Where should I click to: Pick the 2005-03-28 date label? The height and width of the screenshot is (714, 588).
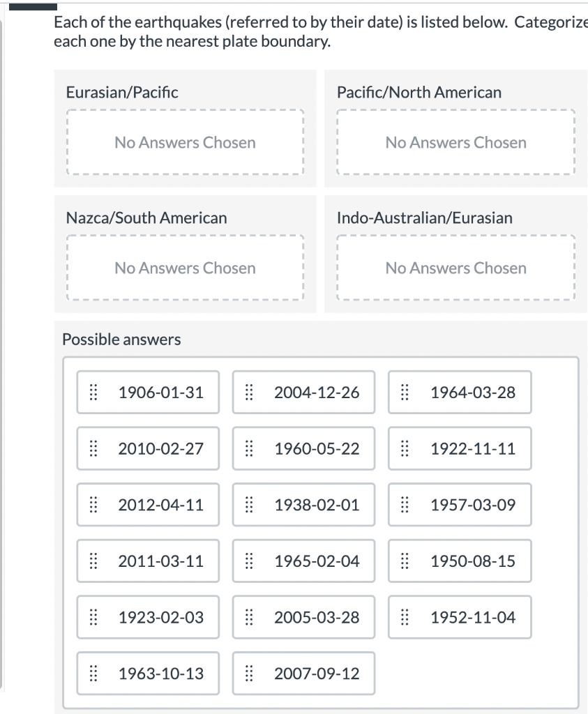pos(317,617)
